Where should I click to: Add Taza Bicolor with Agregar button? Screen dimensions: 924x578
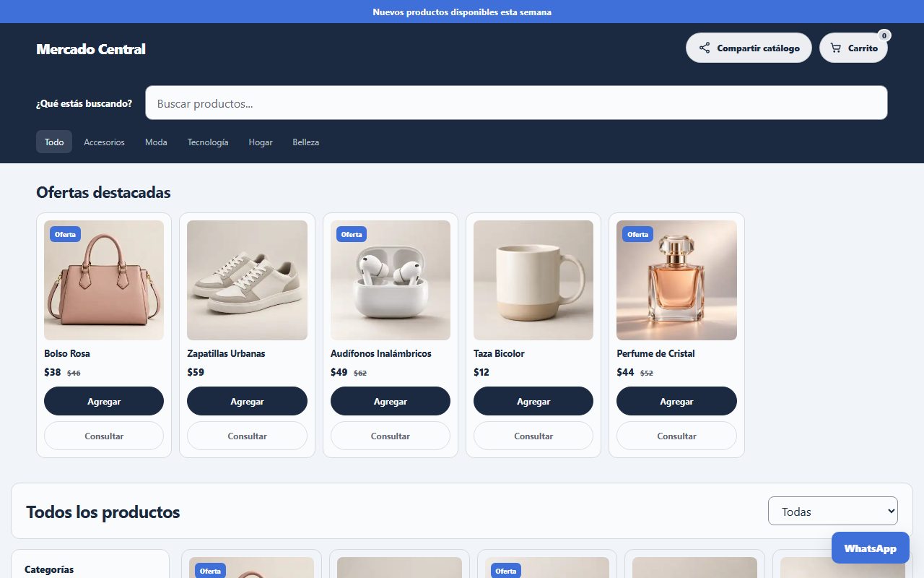[x=533, y=401]
